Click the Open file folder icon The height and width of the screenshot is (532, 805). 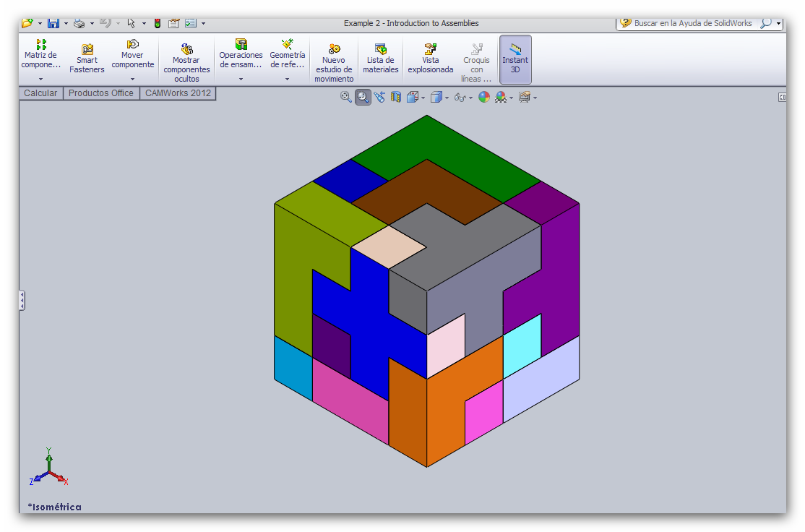(27, 23)
